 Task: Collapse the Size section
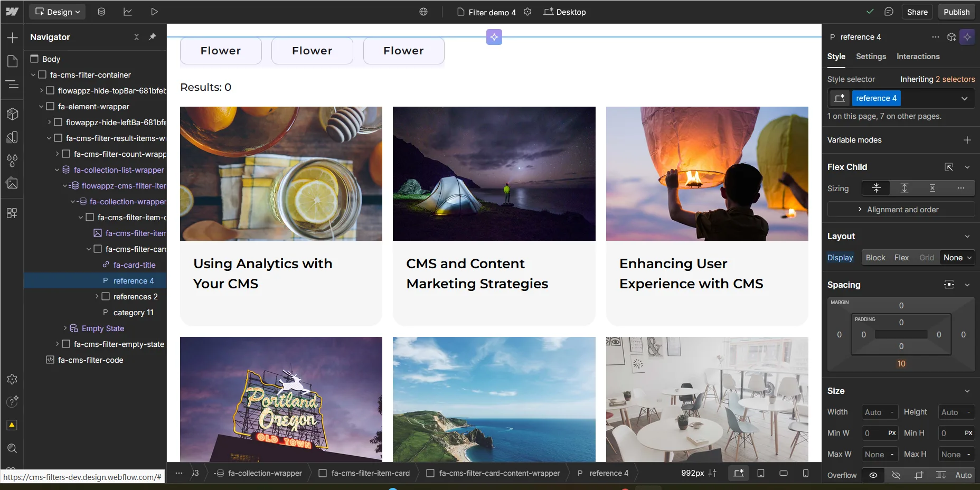point(967,391)
